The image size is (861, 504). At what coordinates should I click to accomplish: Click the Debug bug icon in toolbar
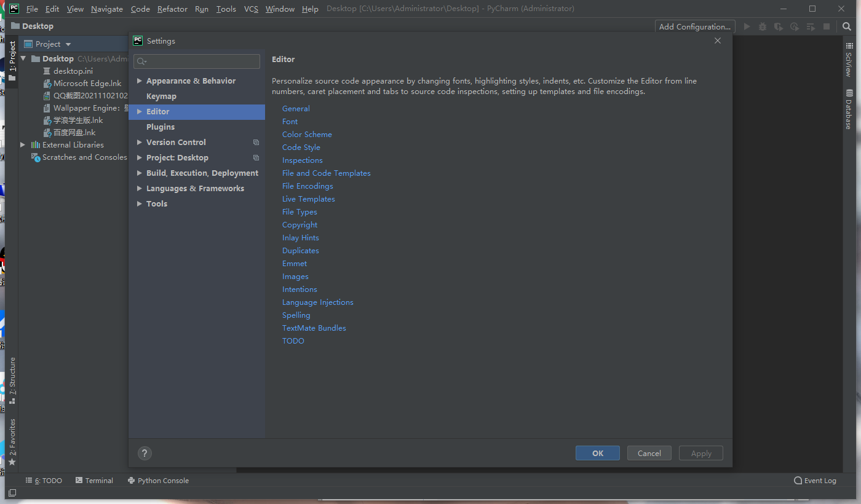click(x=763, y=26)
